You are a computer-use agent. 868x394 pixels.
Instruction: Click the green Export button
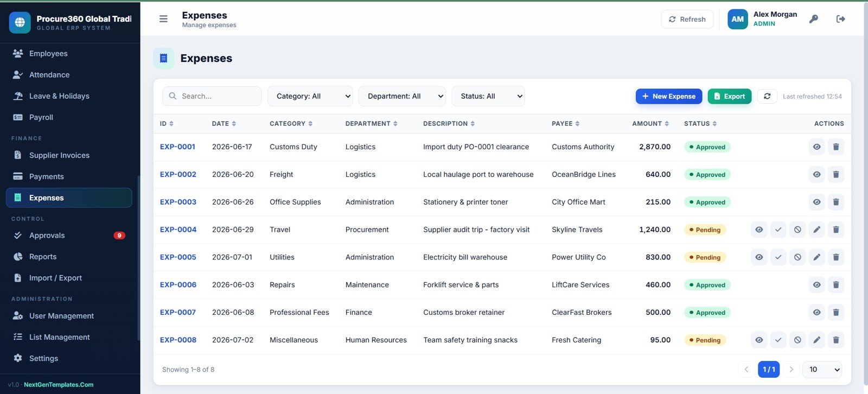[x=730, y=96]
